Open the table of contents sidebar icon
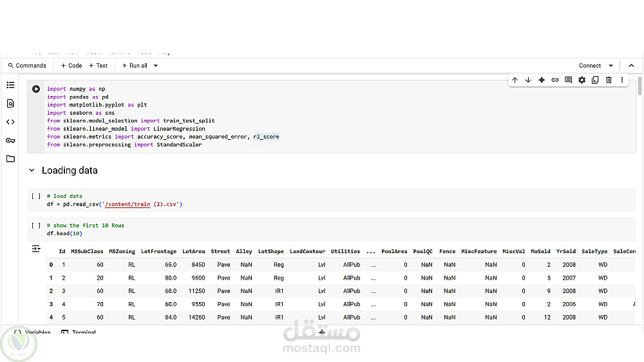Viewport: 644px width, 362px height. (10, 85)
